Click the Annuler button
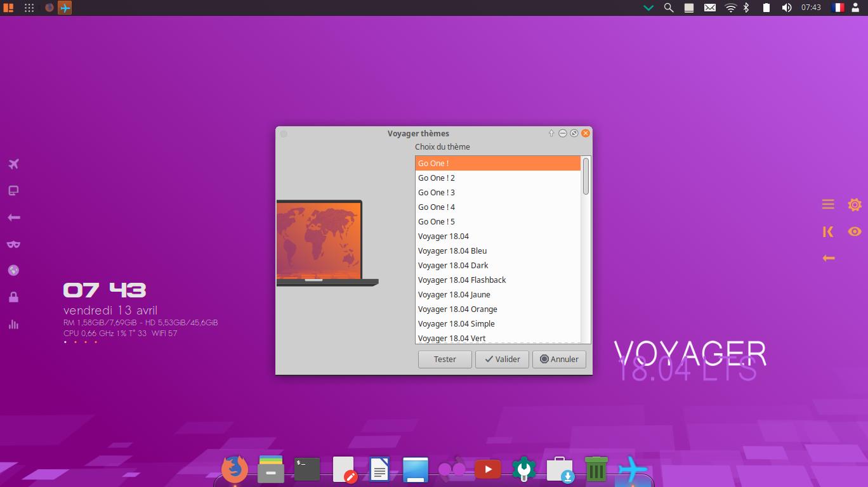This screenshot has width=868, height=487. click(559, 359)
